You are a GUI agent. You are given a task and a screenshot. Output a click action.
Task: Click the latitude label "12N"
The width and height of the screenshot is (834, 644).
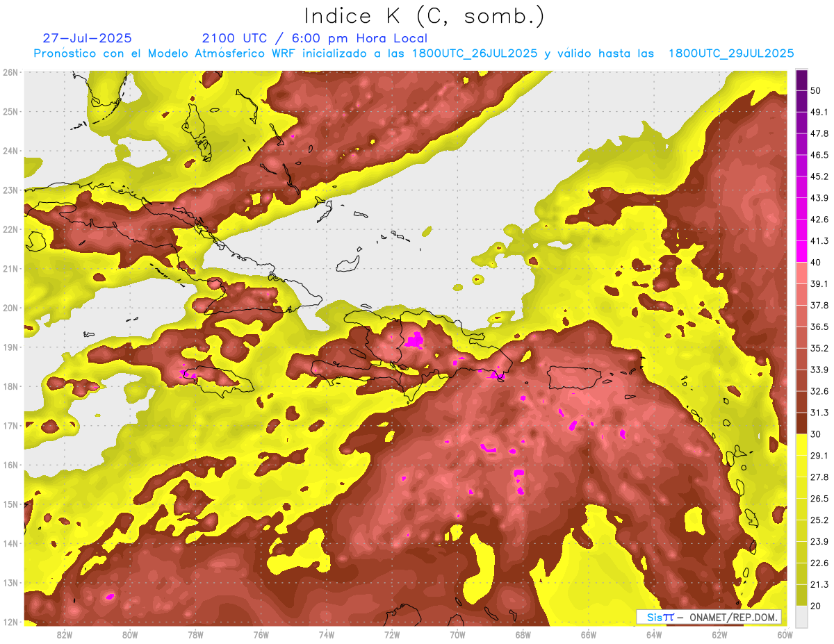tap(10, 622)
